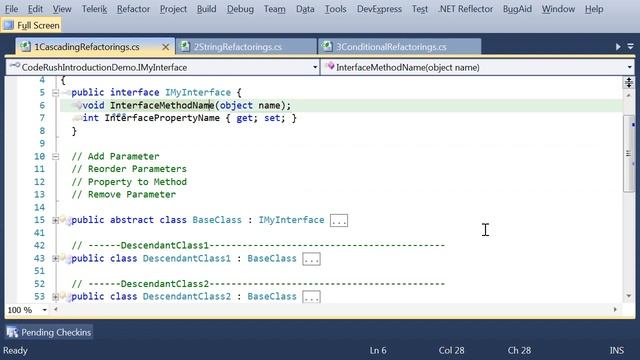Click the '// Reorder Parameters' comment
This screenshot has height=360, width=640.
(129, 169)
